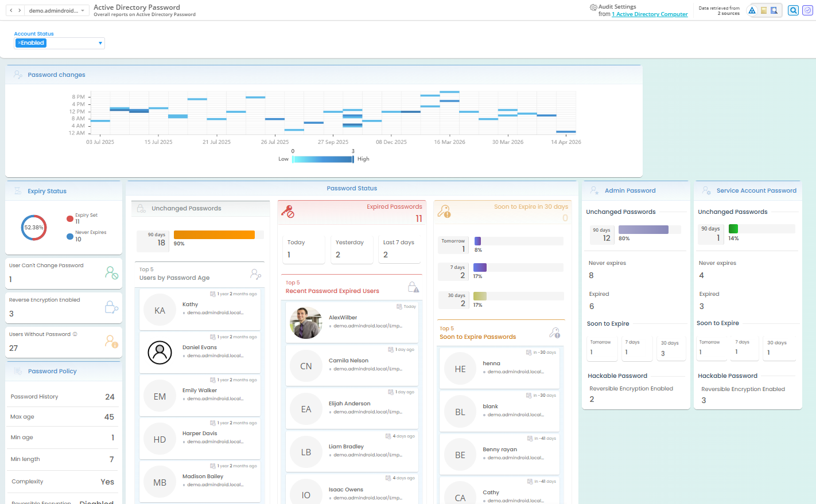This screenshot has height=504, width=816.
Task: Click the Service Account Password panel icon
Action: [x=706, y=190]
